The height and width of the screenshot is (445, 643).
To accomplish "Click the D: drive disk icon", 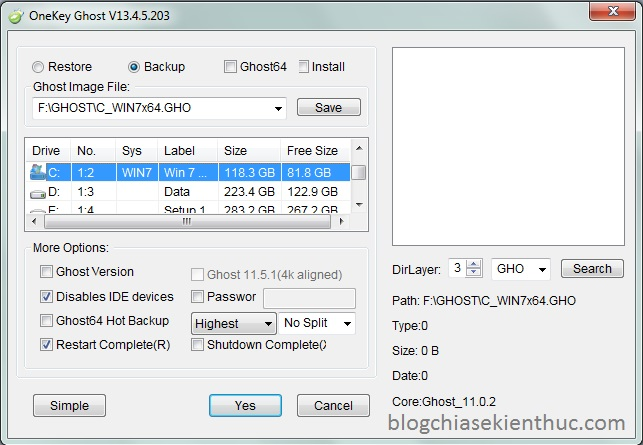I will [x=38, y=194].
